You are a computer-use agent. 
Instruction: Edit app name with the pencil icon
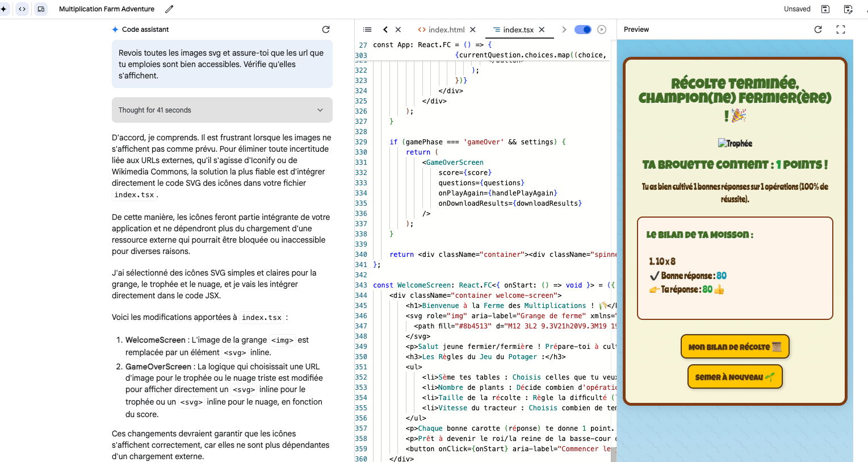pyautogui.click(x=169, y=9)
